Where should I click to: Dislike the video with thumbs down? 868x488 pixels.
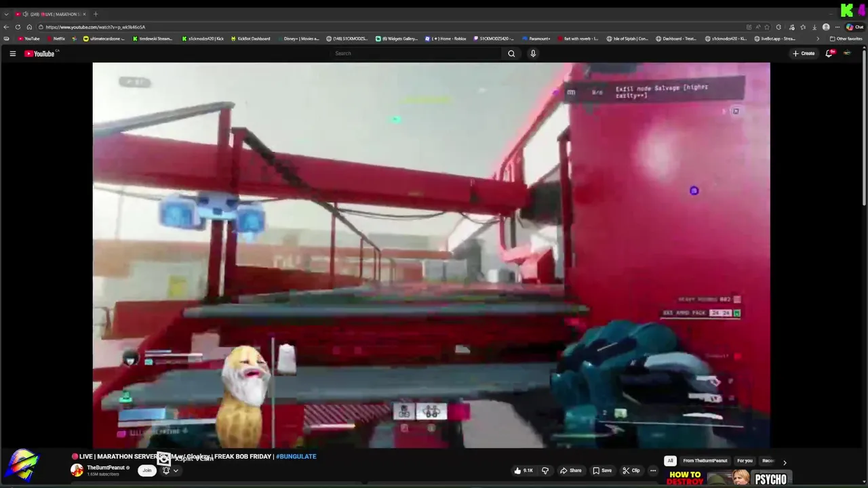point(545,470)
